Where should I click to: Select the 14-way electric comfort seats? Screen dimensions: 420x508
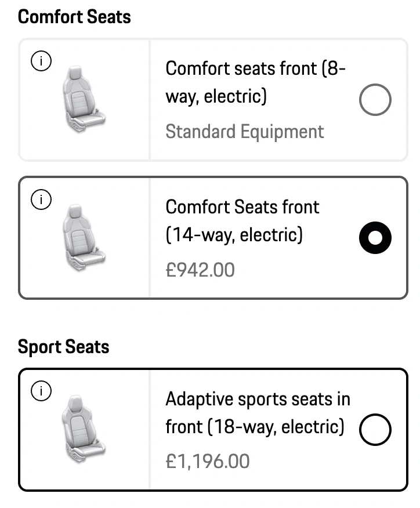(x=375, y=237)
